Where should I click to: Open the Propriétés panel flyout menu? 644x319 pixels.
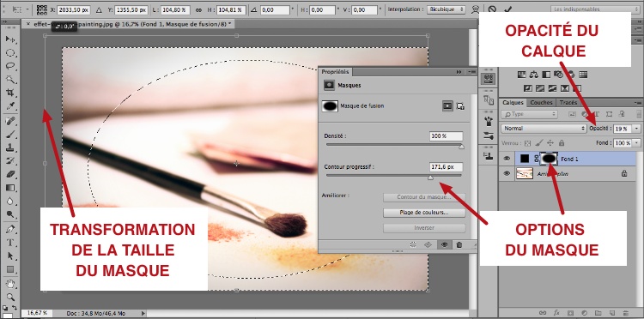click(x=471, y=72)
